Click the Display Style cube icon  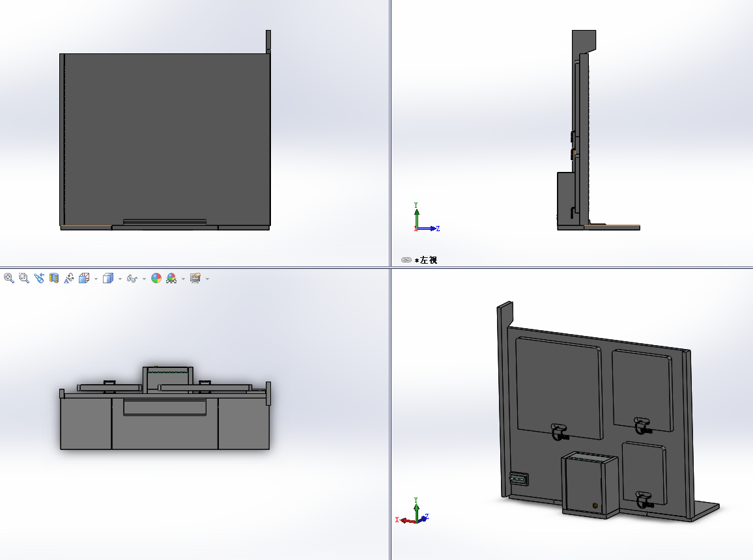(x=108, y=278)
